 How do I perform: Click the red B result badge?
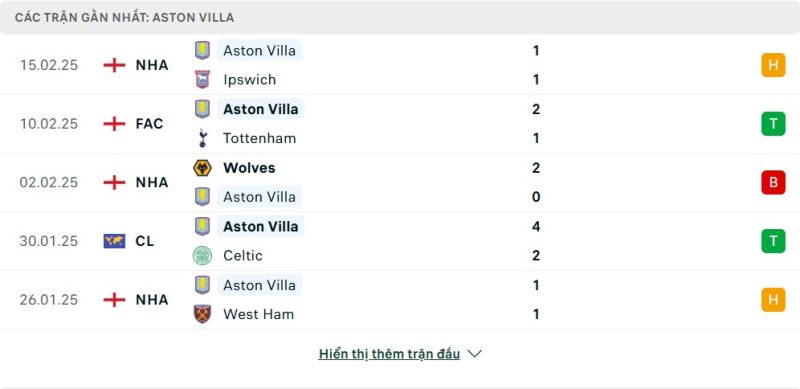point(773,182)
